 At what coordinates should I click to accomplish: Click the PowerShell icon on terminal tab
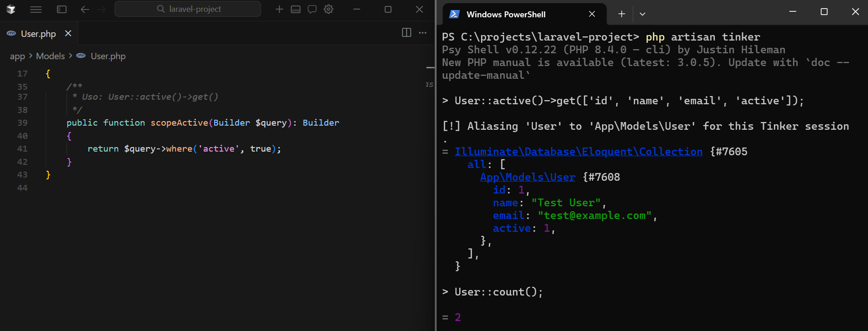tap(454, 14)
